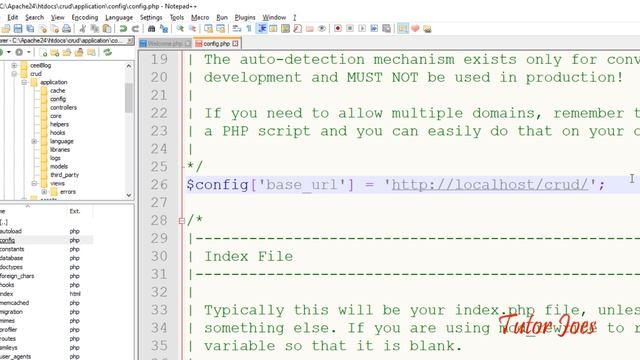The image size is (640, 360).
Task: Close the config.php tab
Action: pos(235,43)
